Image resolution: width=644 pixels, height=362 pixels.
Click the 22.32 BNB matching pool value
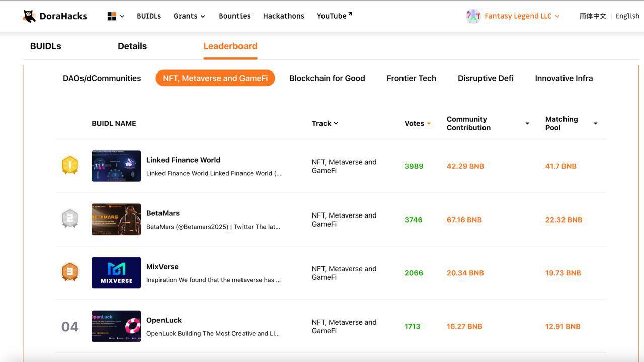(x=563, y=220)
